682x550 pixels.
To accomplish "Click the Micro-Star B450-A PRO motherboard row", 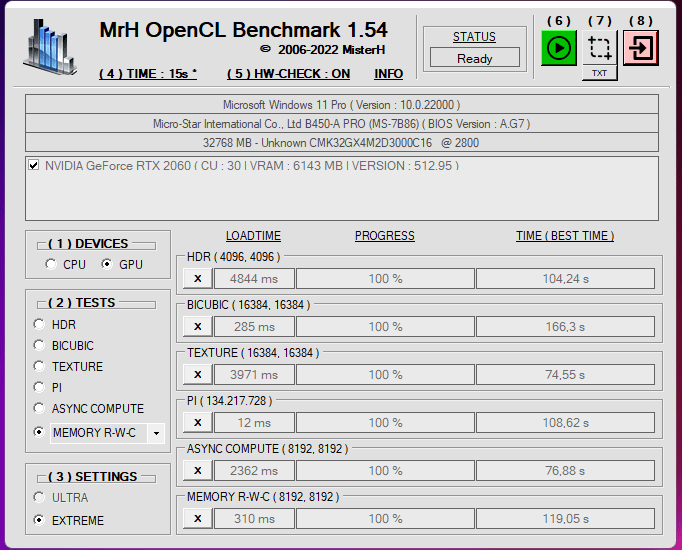I will [342, 124].
